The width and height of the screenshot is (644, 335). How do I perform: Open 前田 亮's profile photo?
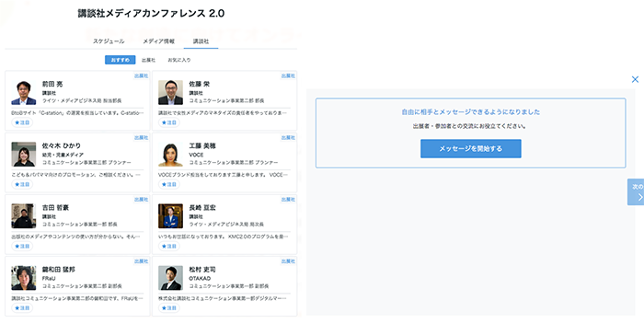click(23, 92)
